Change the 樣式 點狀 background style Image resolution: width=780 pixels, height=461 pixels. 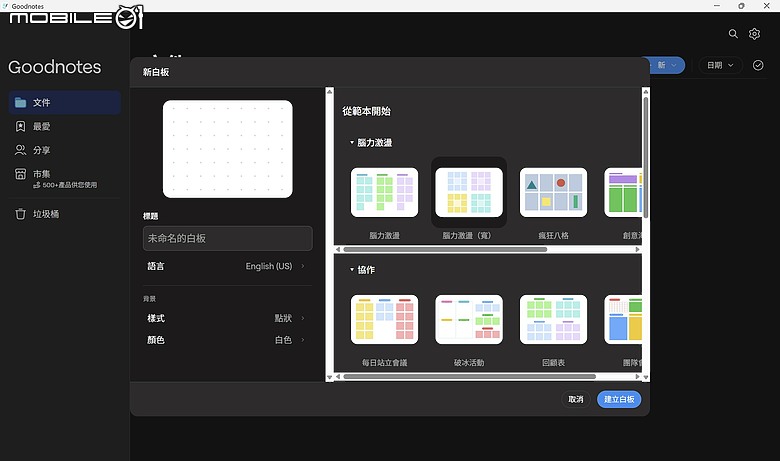[x=227, y=318]
